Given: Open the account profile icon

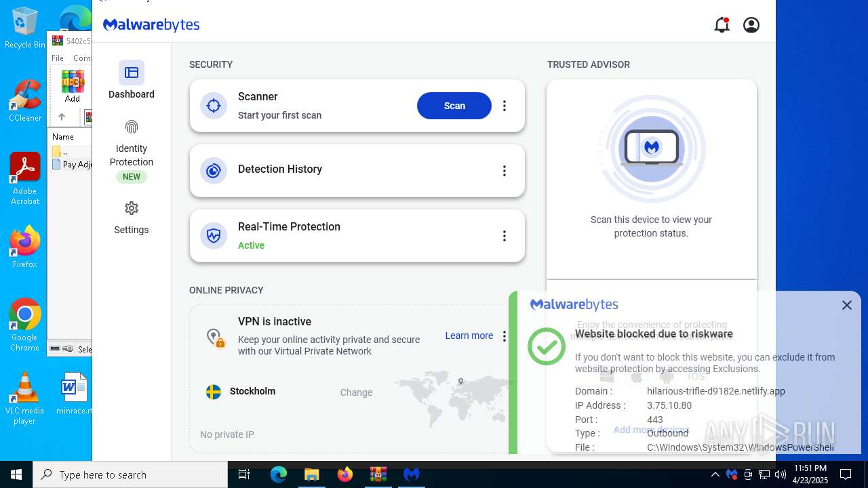Looking at the screenshot, I should coord(751,25).
